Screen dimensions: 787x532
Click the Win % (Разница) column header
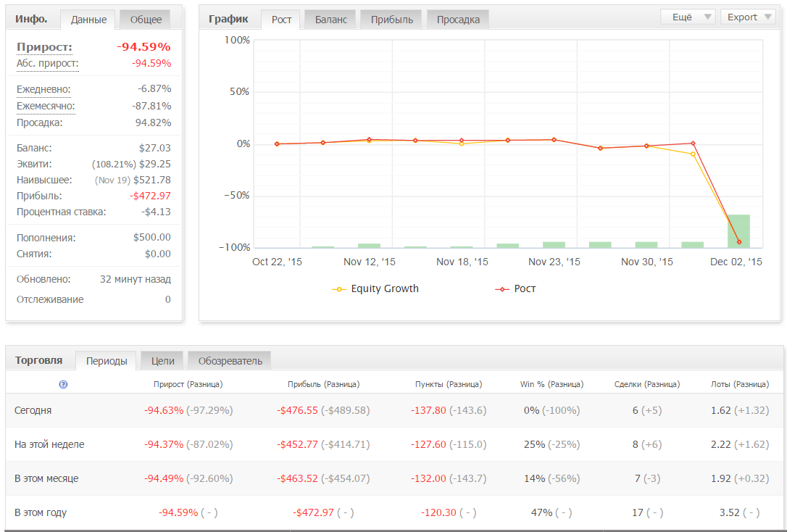551,384
